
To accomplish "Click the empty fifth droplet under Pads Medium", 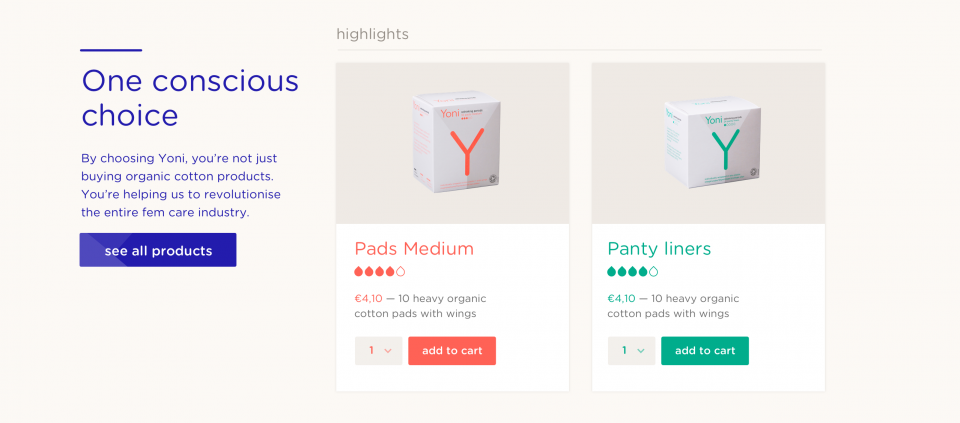I will 400,271.
